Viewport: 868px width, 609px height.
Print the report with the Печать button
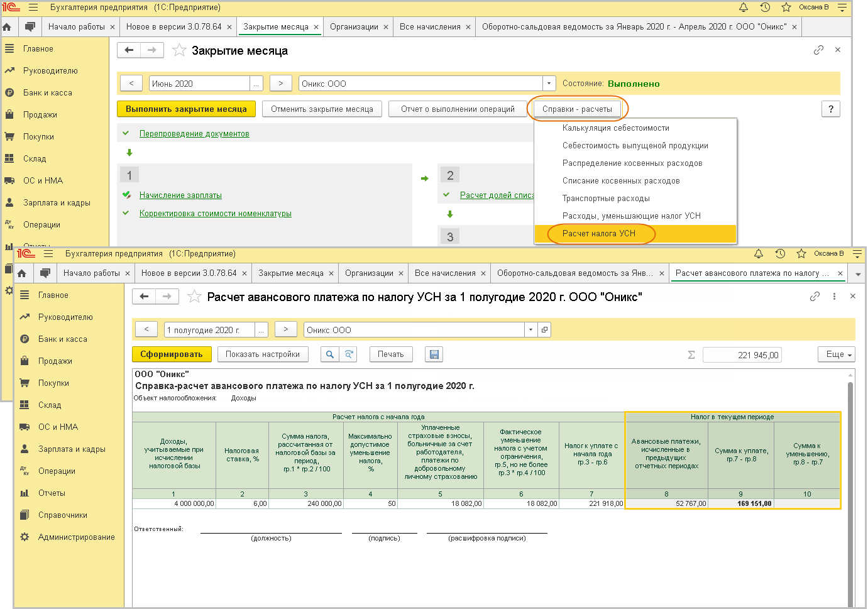pyautogui.click(x=391, y=354)
